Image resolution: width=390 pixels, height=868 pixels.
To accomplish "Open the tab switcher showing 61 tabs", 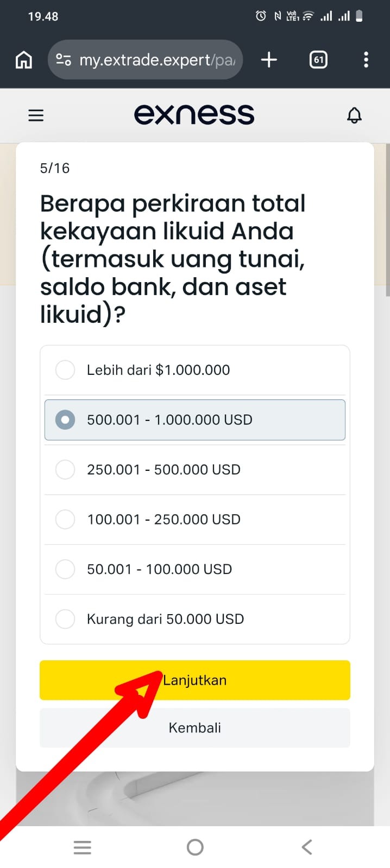I will (318, 60).
